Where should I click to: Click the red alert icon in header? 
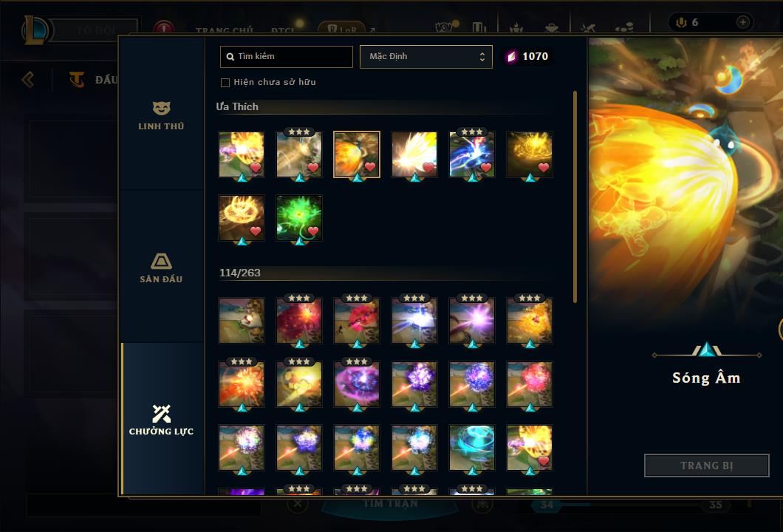point(163,28)
